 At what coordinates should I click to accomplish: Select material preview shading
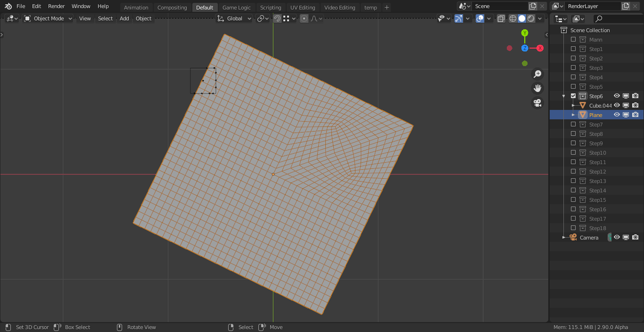tap(531, 19)
